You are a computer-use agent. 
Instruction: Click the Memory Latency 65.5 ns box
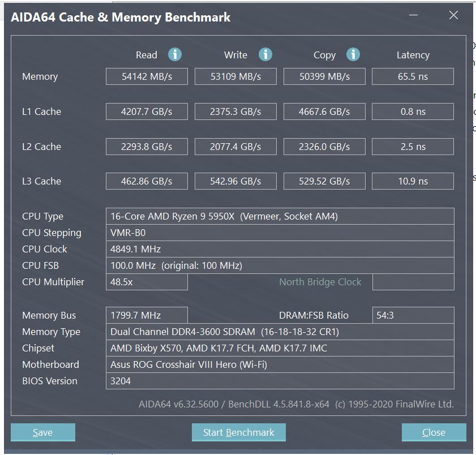click(413, 76)
